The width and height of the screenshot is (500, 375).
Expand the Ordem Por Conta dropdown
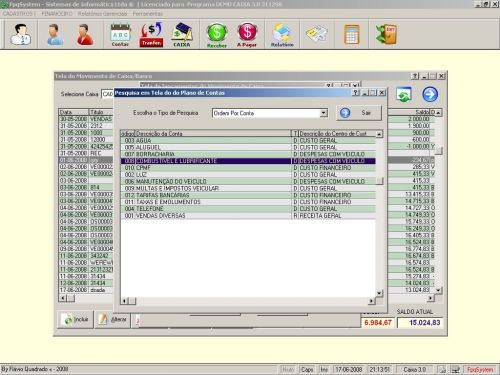(323, 113)
